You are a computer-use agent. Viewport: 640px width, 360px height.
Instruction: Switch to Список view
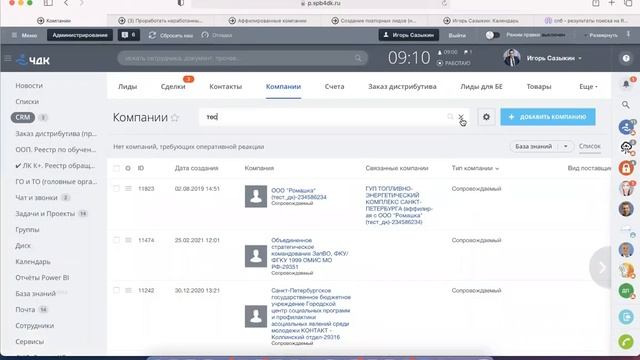coord(590,146)
